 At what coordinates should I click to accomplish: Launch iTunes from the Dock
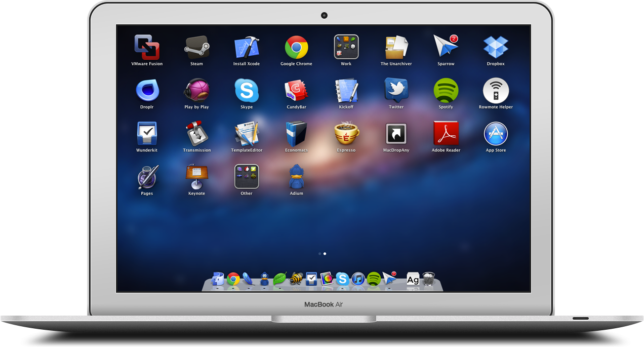tap(358, 279)
